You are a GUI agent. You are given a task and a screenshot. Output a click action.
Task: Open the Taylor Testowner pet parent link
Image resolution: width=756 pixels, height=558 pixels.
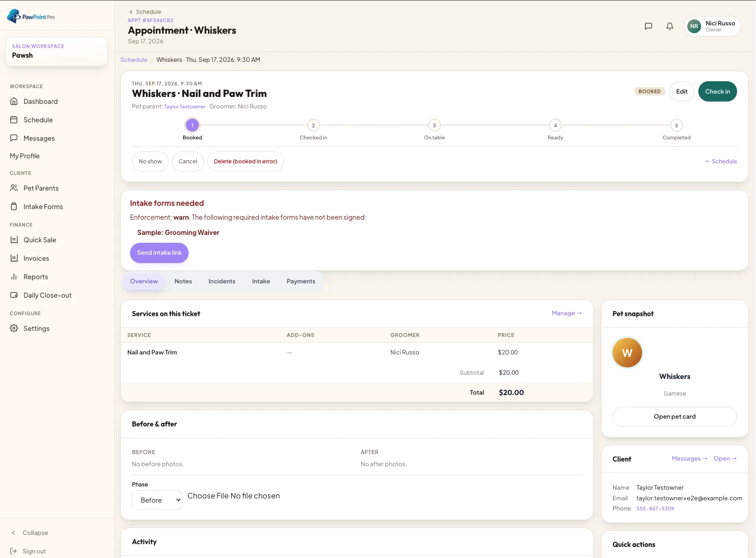[x=185, y=107]
